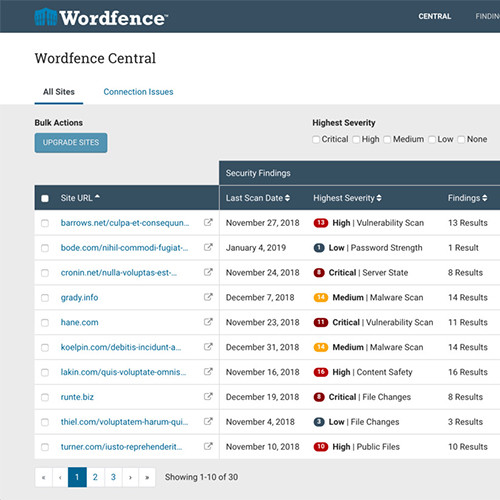Sort by Findings column
This screenshot has width=500, height=500.
pyautogui.click(x=467, y=198)
